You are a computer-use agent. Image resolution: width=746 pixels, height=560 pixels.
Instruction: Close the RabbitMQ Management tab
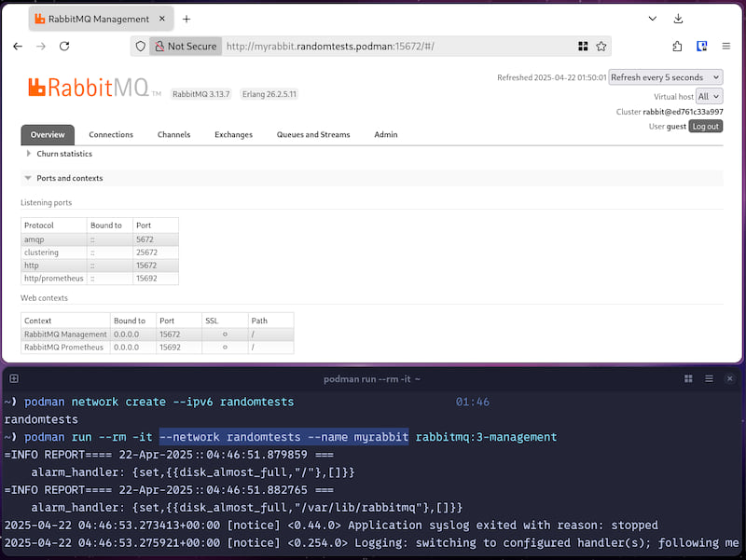161,19
